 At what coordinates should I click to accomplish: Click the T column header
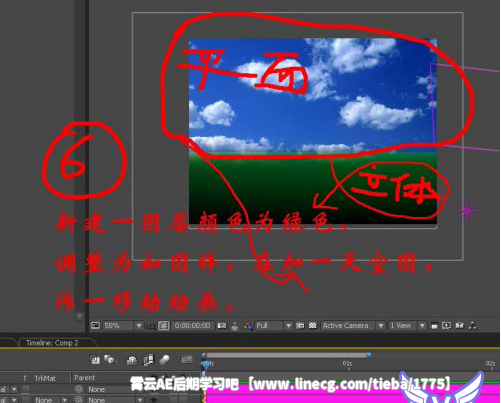[x=24, y=378]
